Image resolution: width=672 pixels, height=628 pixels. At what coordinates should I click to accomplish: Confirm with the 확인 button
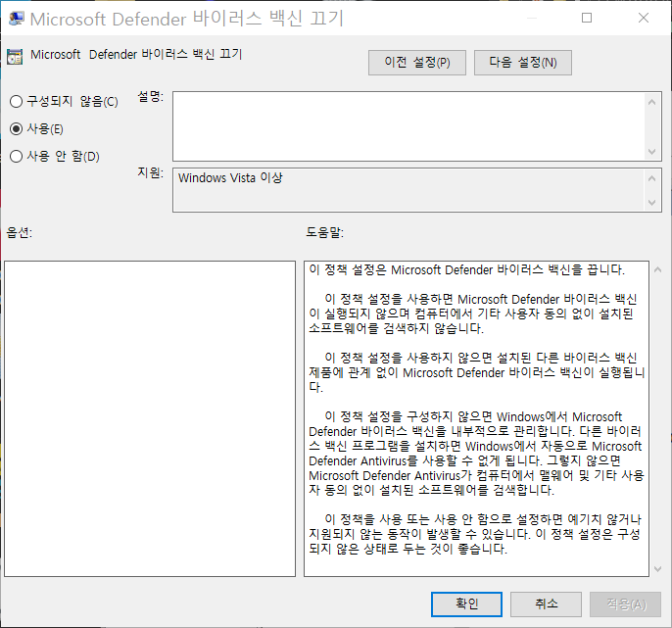pos(466,604)
